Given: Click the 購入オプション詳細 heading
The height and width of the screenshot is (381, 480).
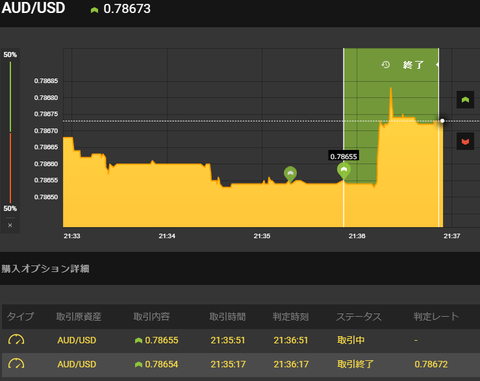Looking at the screenshot, I should pos(45,269).
